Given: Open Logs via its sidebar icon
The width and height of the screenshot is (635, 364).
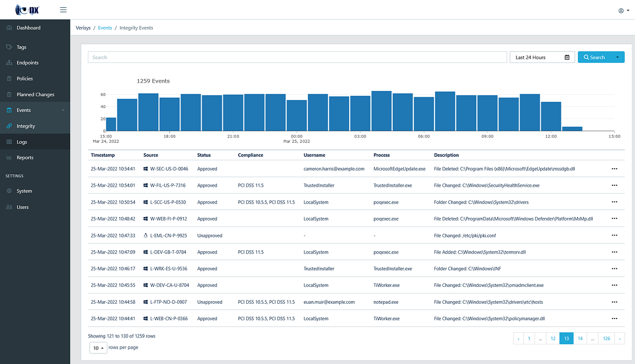Looking at the screenshot, I should click(8, 141).
